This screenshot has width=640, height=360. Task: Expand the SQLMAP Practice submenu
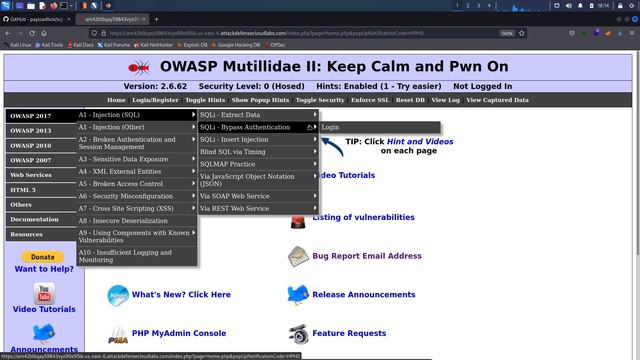(x=258, y=164)
